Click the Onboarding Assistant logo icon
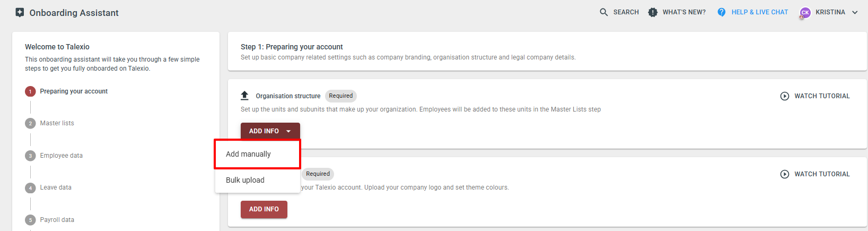This screenshot has height=231, width=868. click(x=20, y=12)
